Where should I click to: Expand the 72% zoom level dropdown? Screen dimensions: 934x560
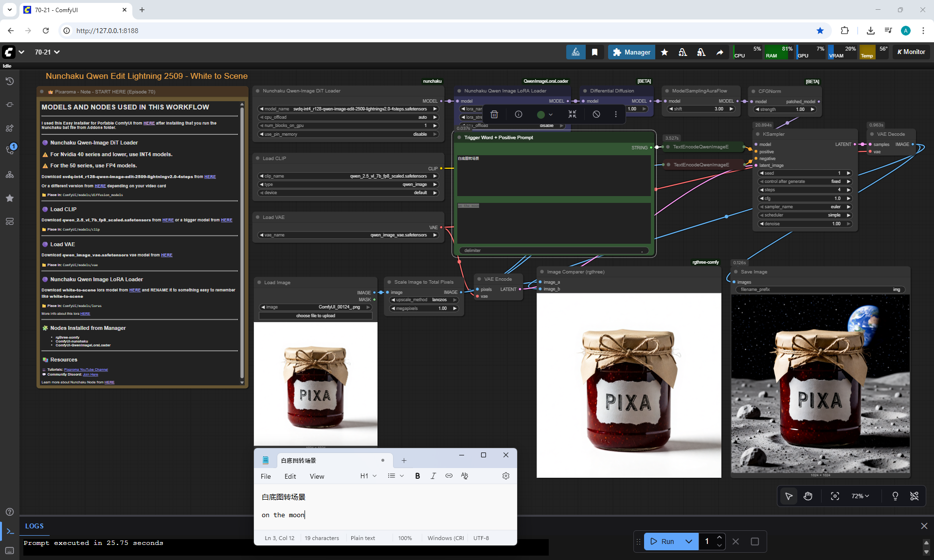coord(860,496)
